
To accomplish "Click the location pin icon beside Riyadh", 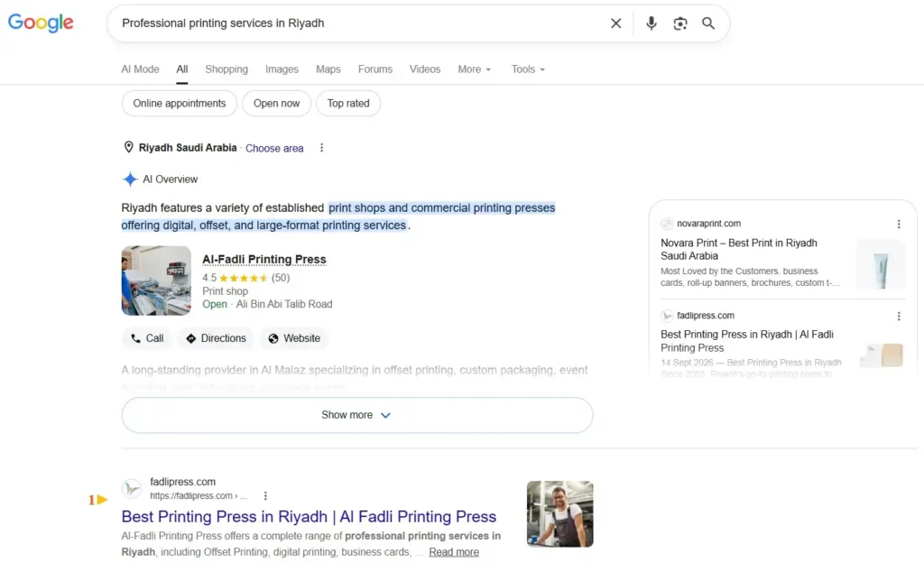I will [x=128, y=147].
